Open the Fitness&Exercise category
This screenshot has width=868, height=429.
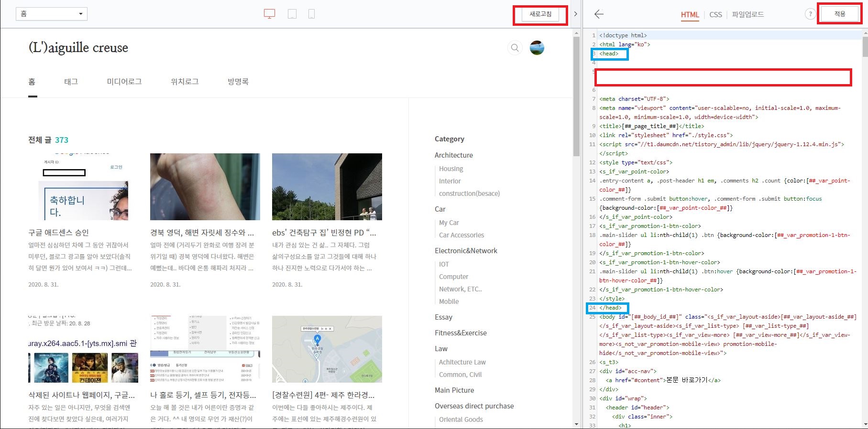(461, 333)
